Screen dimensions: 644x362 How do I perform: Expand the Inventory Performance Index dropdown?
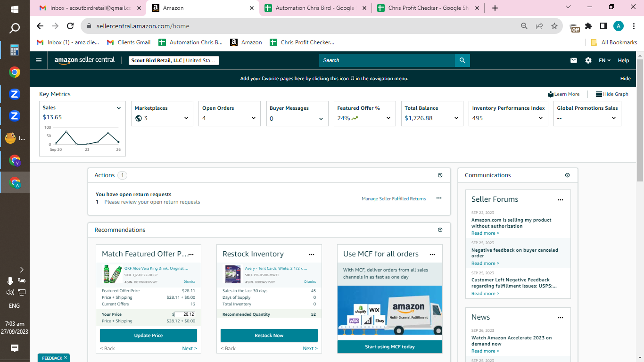point(541,118)
